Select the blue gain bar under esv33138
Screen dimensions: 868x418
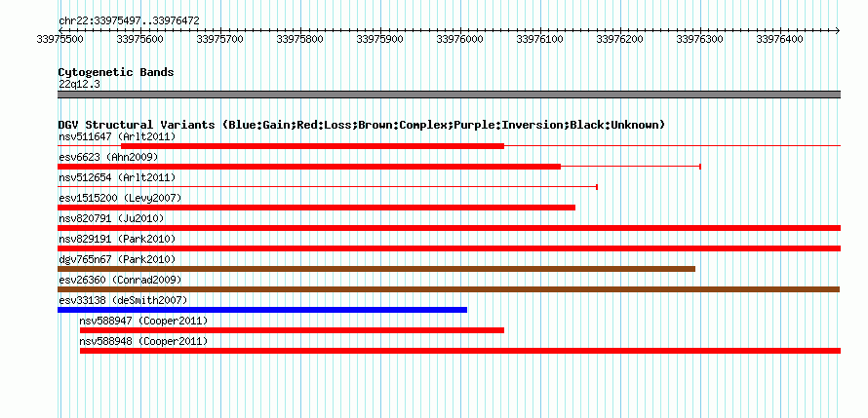coord(262,310)
